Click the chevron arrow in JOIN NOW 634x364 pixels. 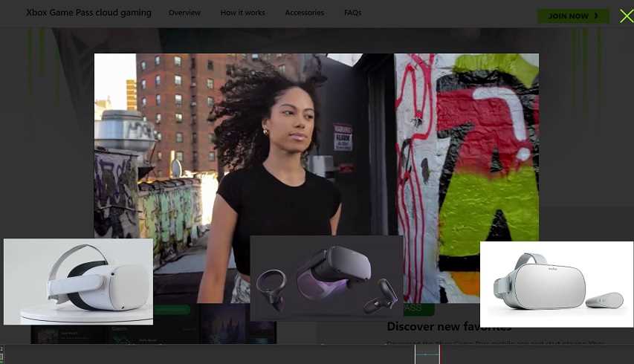(596, 16)
